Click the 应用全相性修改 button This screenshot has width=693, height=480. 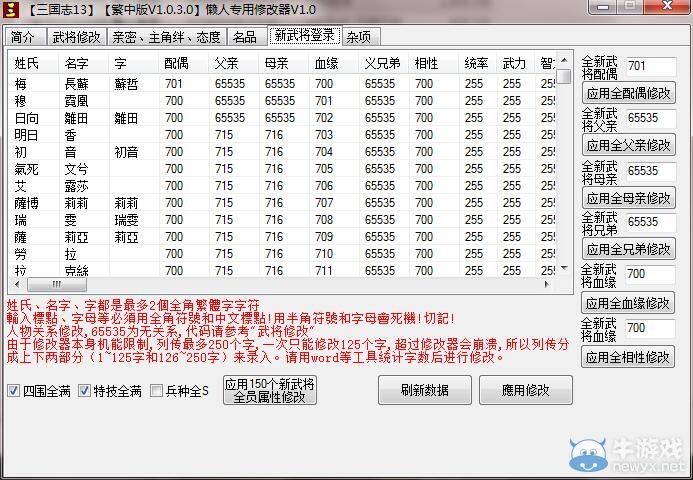tap(628, 357)
